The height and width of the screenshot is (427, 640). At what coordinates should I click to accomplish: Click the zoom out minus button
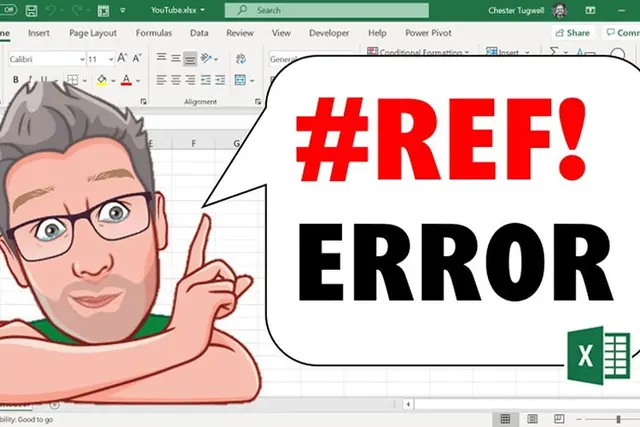[x=579, y=419]
